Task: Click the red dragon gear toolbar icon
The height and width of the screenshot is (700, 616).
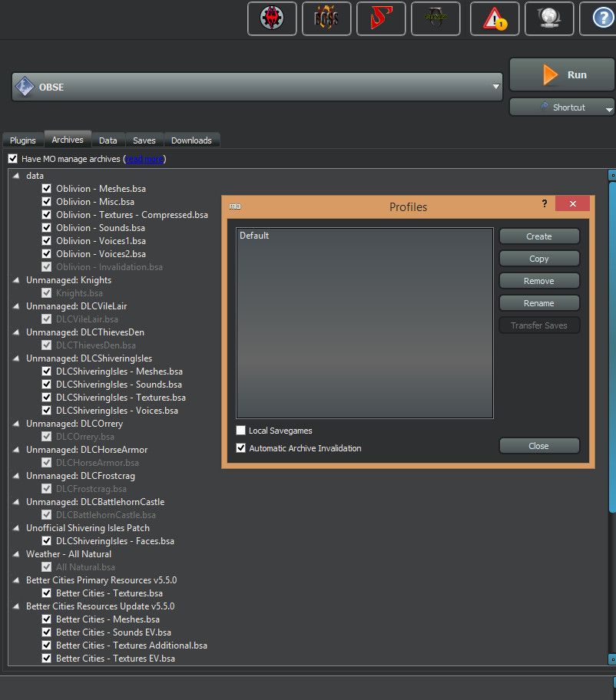Action: coord(272,18)
